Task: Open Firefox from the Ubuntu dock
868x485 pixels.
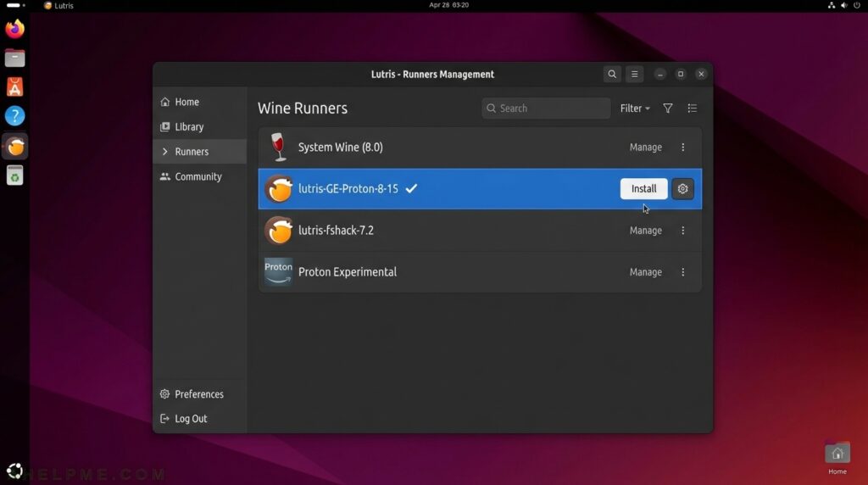Action: pos(14,30)
